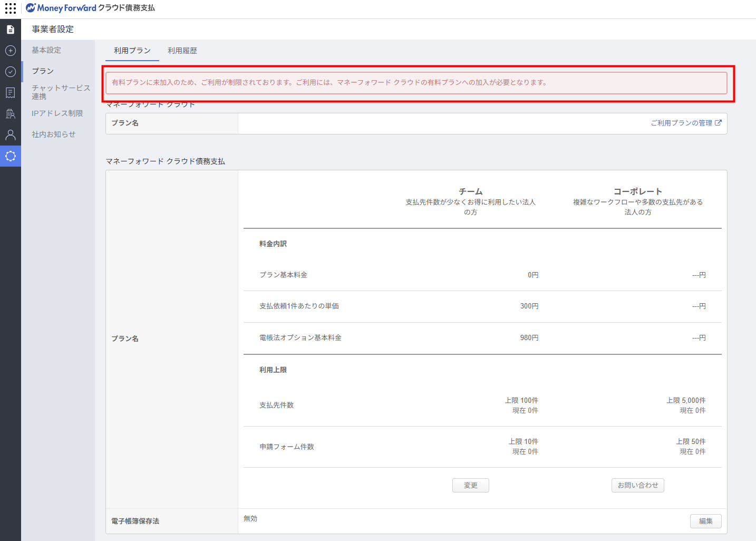This screenshot has height=541, width=756.
Task: Click the お問い合わせ button under コーポレート
Action: pos(638,485)
